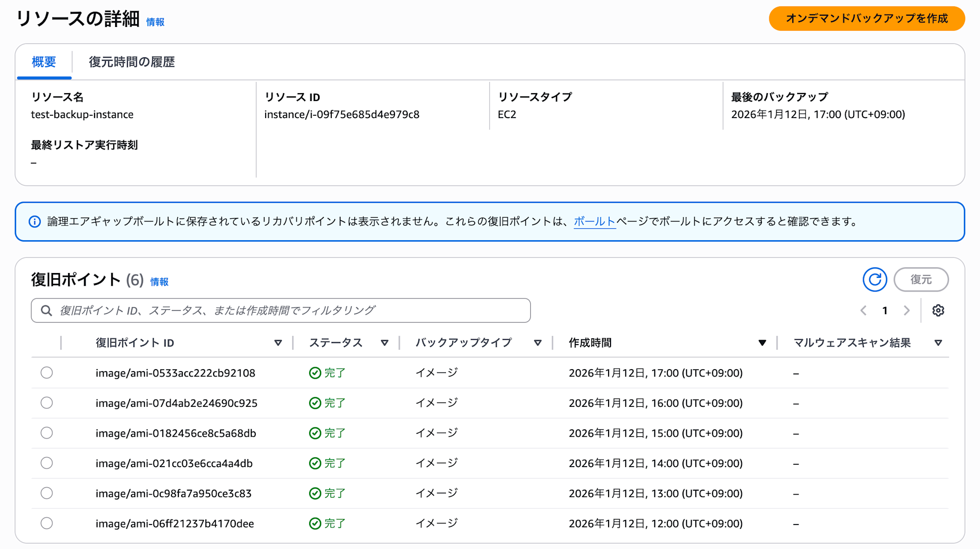Click the magnifier icon in the filter box
Viewport: 980px width, 549px height.
(47, 310)
